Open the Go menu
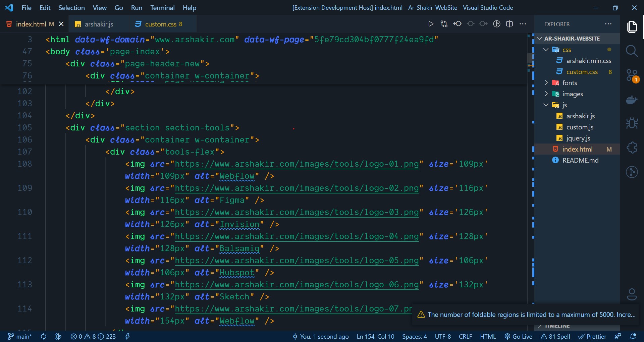Image resolution: width=644 pixels, height=342 pixels. click(119, 7)
